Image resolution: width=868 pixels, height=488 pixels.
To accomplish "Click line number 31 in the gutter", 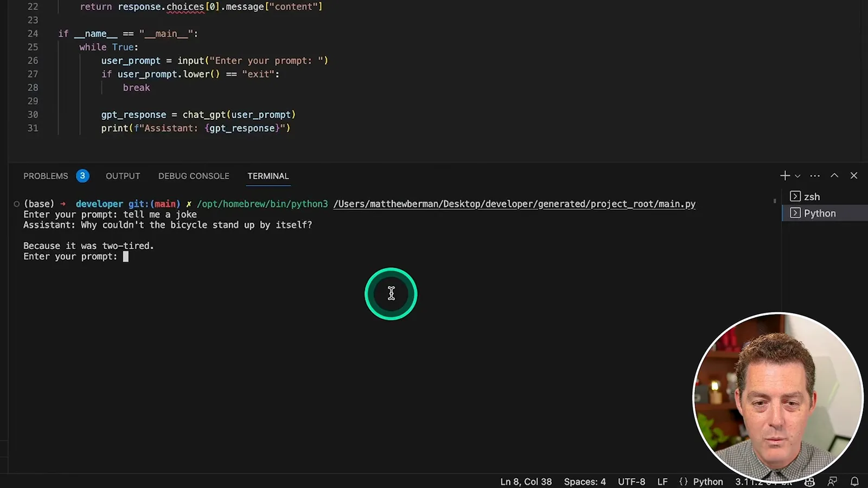I will pyautogui.click(x=33, y=129).
